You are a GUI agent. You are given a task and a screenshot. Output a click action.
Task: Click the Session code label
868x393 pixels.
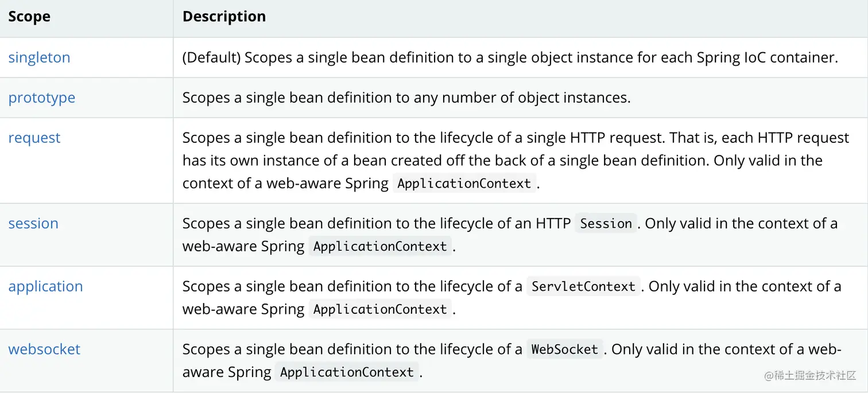tap(606, 224)
